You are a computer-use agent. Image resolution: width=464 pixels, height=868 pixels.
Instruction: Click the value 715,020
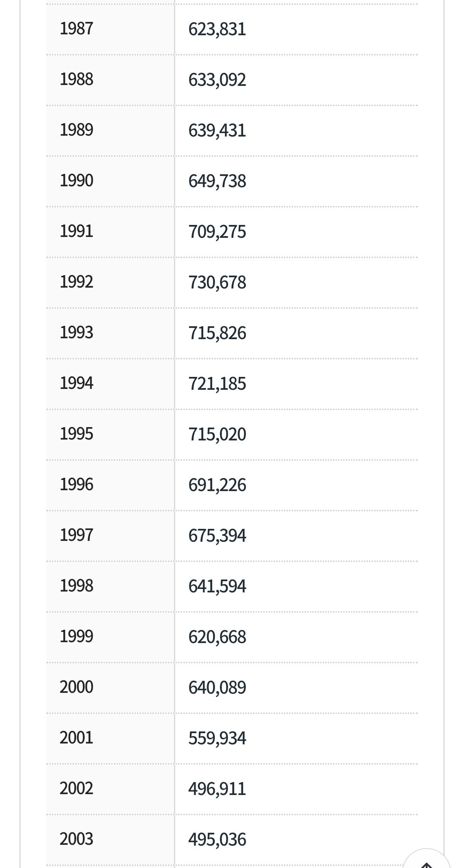(x=217, y=434)
